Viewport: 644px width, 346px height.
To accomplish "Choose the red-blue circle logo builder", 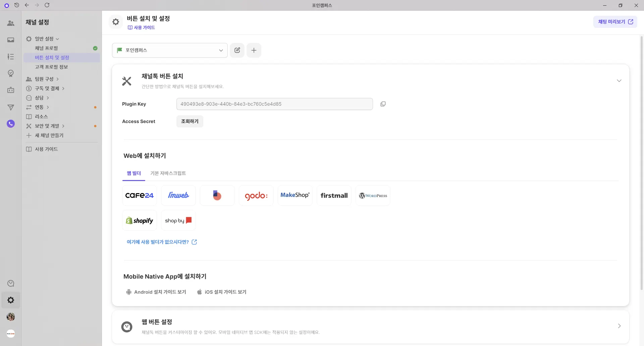I will coord(217,195).
